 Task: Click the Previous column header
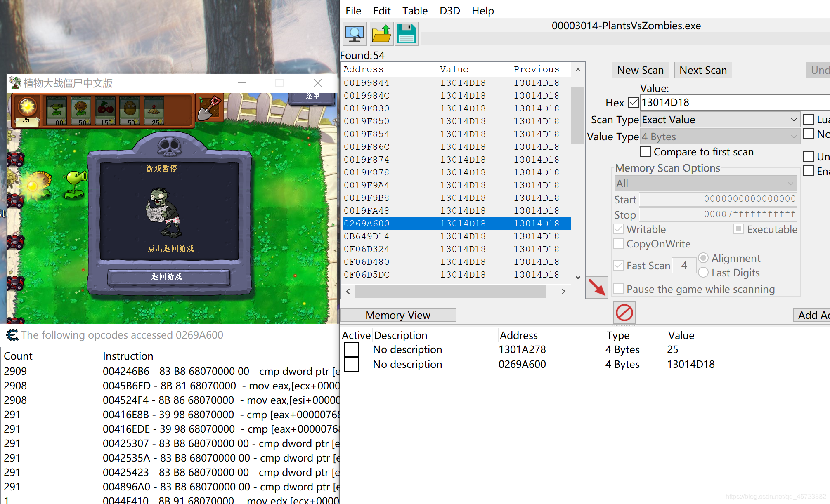point(541,69)
